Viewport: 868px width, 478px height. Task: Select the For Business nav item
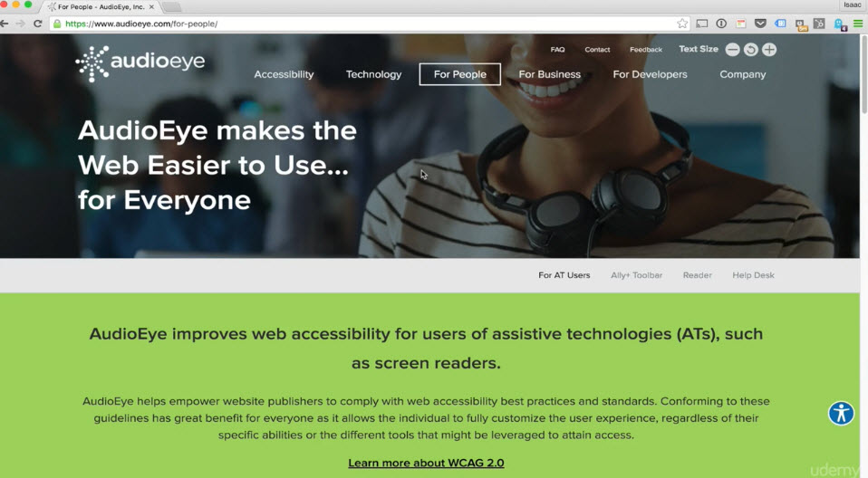[550, 74]
